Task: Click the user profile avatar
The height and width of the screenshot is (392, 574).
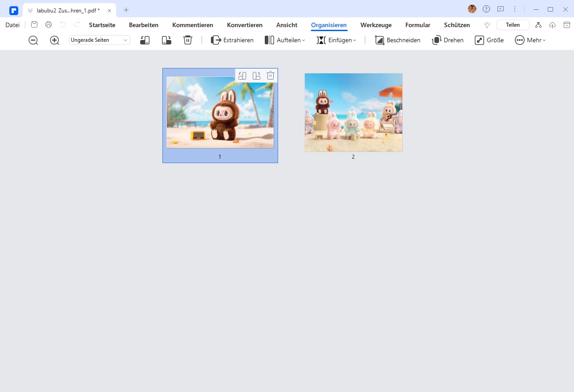Action: pyautogui.click(x=472, y=9)
